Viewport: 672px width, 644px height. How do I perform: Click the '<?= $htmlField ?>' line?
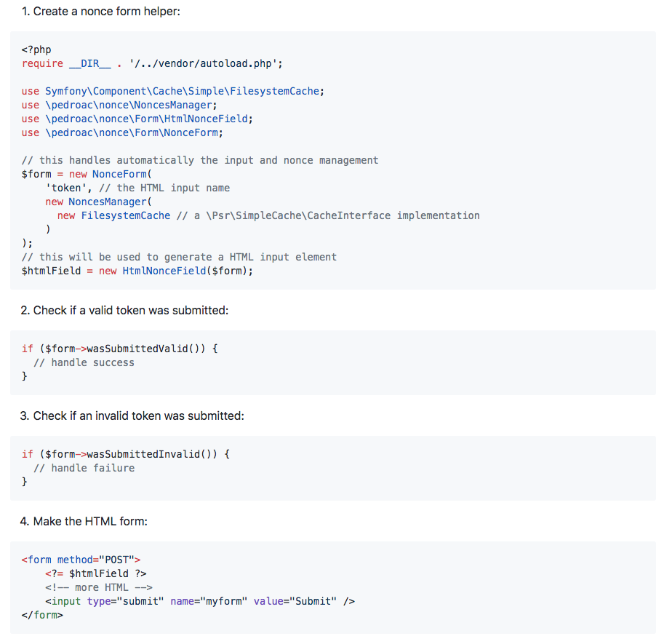[x=96, y=573]
